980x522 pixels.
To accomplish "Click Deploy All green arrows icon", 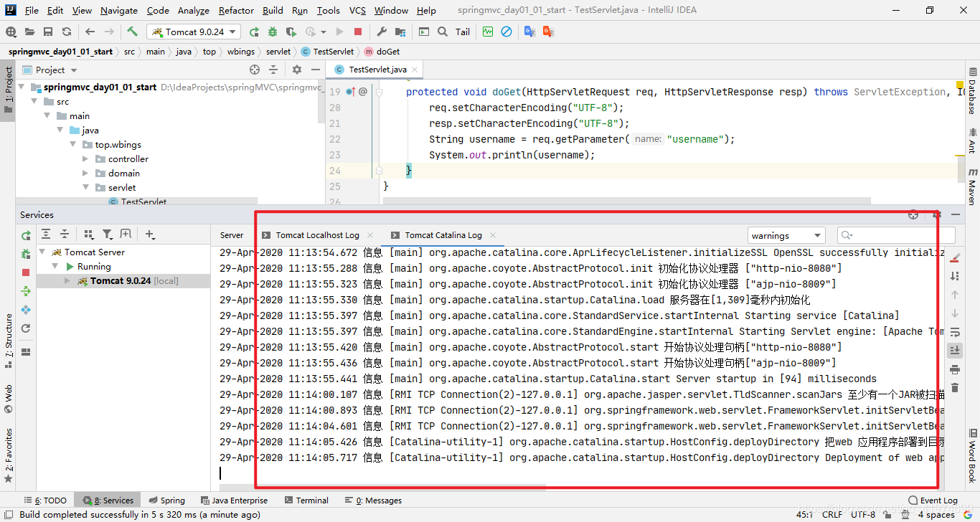I will click(x=26, y=291).
